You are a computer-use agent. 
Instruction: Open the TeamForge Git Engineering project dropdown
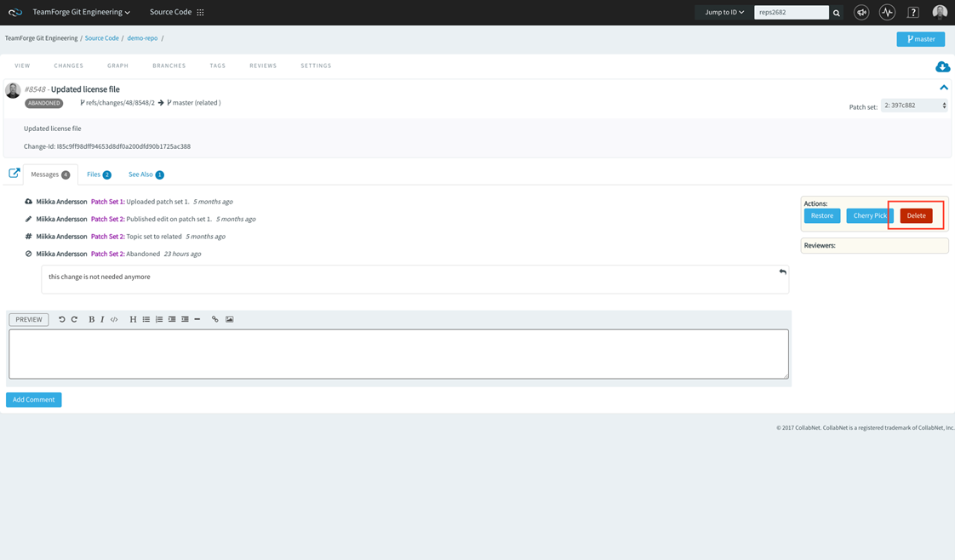coord(81,12)
